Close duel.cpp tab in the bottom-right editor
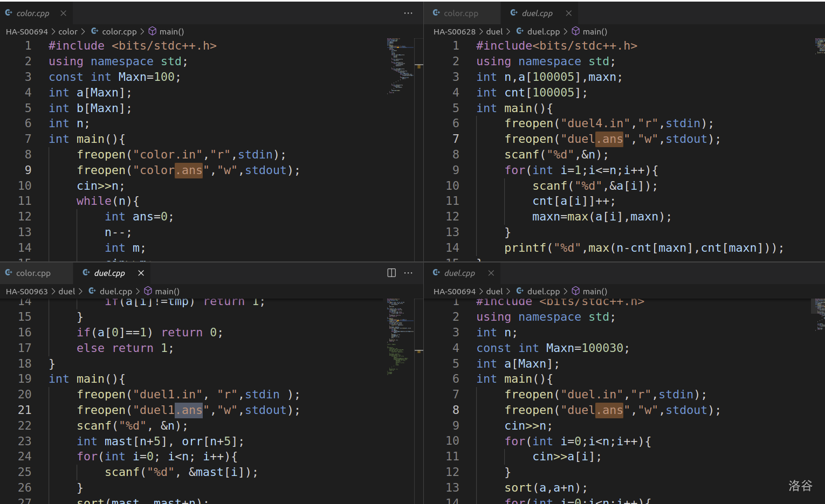 tap(491, 273)
